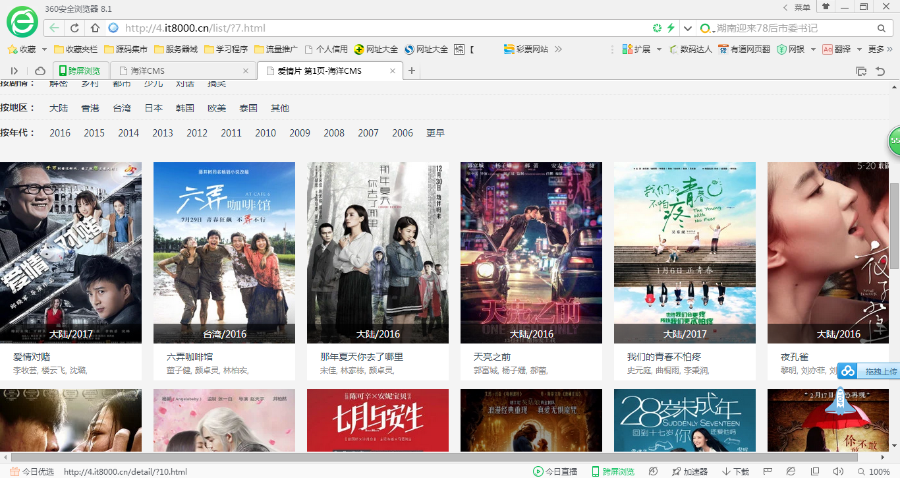Filter by year 2012
Viewport: 900px width, 478px height.
click(197, 133)
